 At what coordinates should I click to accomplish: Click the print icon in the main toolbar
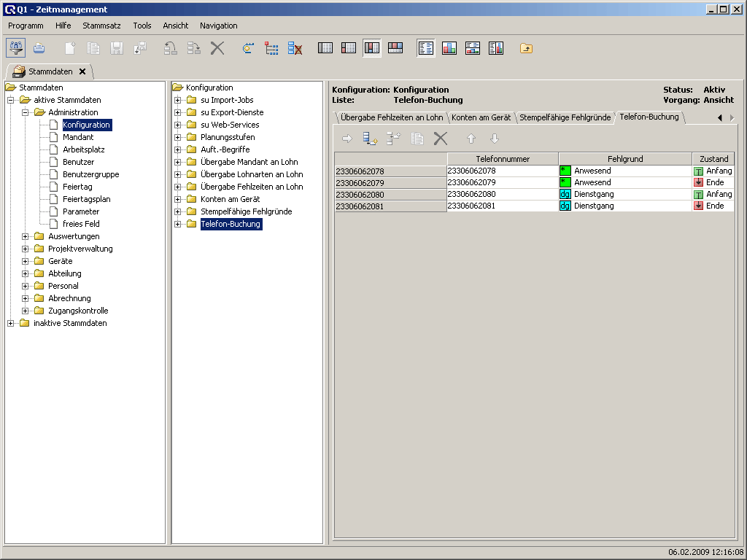coord(39,48)
